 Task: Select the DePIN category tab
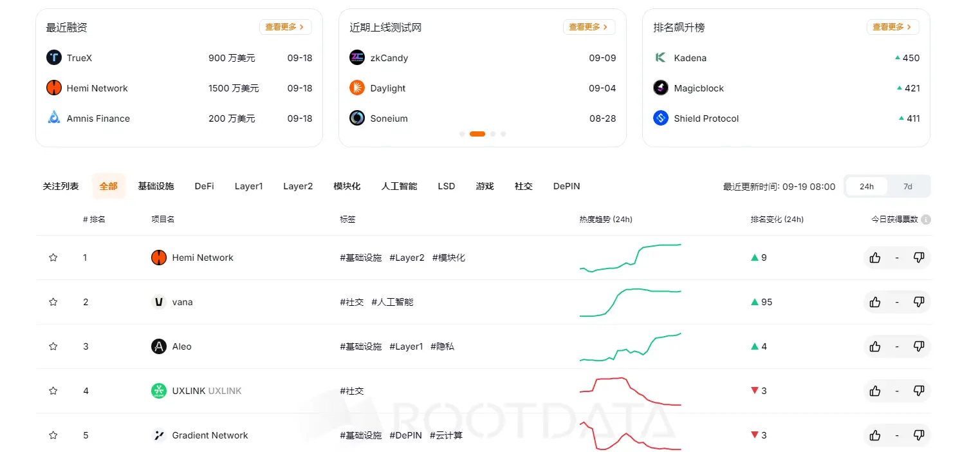566,186
